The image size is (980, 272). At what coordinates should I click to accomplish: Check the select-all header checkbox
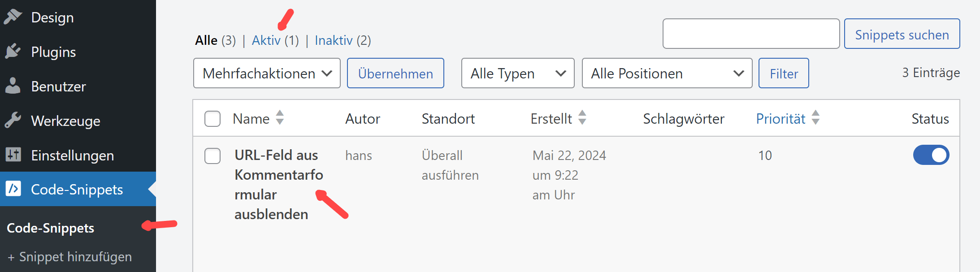click(212, 119)
